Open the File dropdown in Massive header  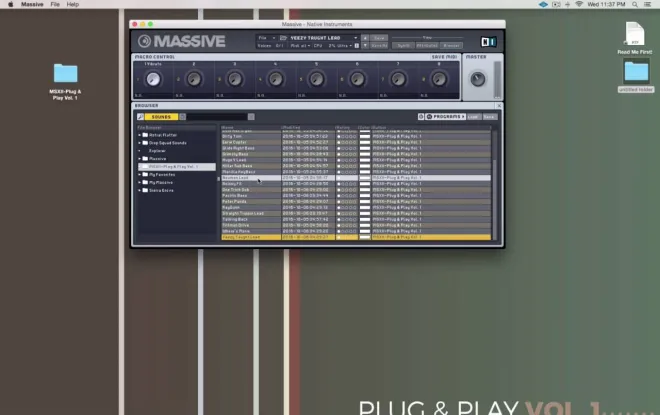click(266, 38)
